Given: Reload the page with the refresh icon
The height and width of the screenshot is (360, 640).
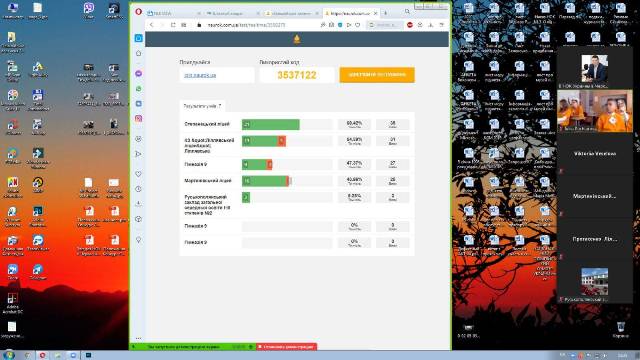Looking at the screenshot, I should tap(173, 25).
